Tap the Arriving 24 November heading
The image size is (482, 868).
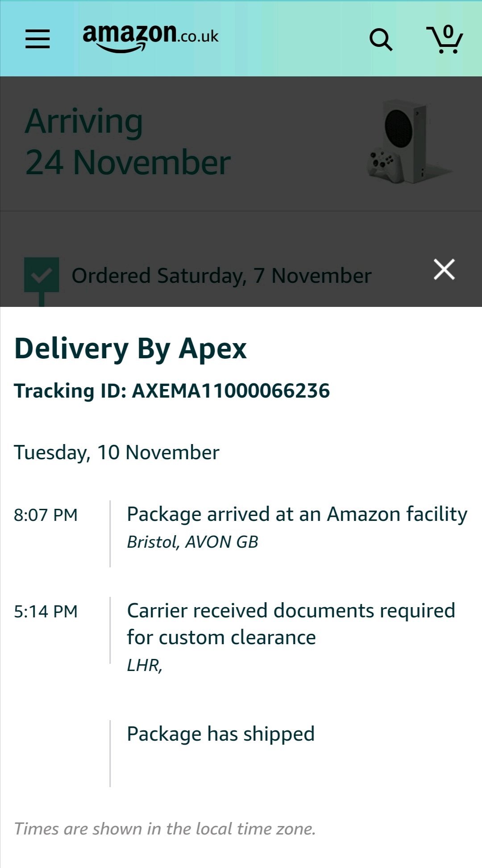(128, 142)
